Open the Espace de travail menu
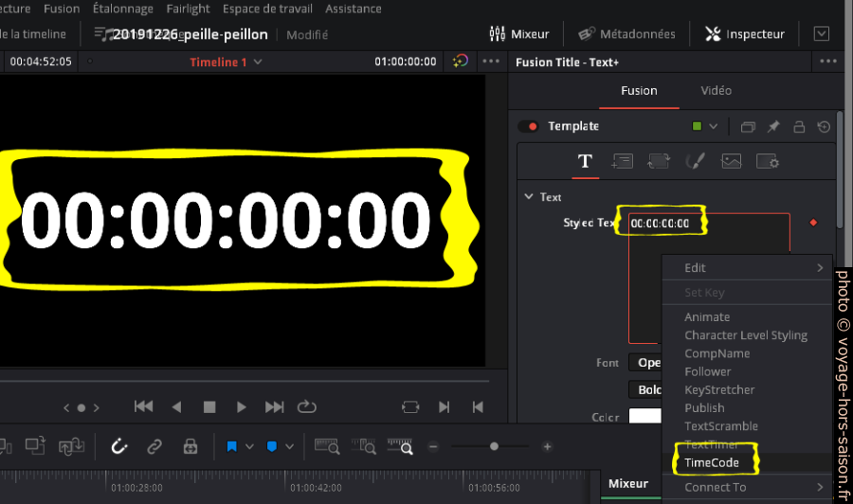The image size is (853, 504). [x=267, y=9]
